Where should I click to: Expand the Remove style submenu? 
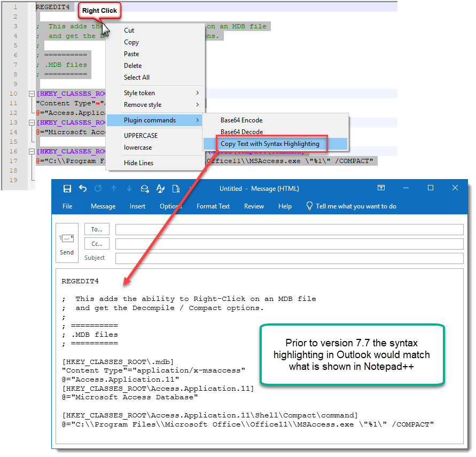155,105
